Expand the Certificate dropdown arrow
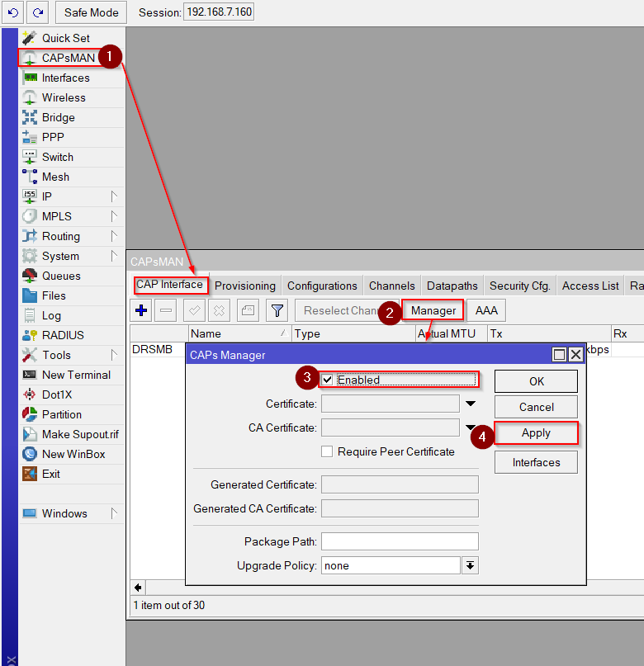 click(471, 404)
